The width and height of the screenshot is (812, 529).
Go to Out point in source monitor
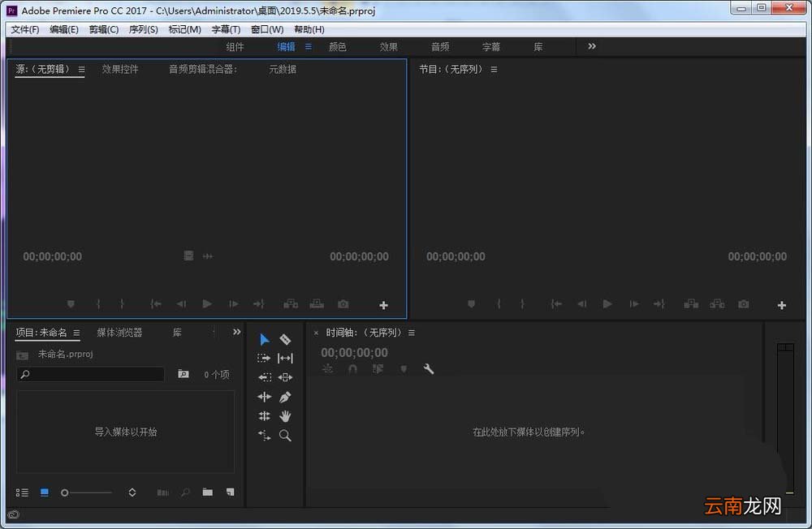[259, 303]
